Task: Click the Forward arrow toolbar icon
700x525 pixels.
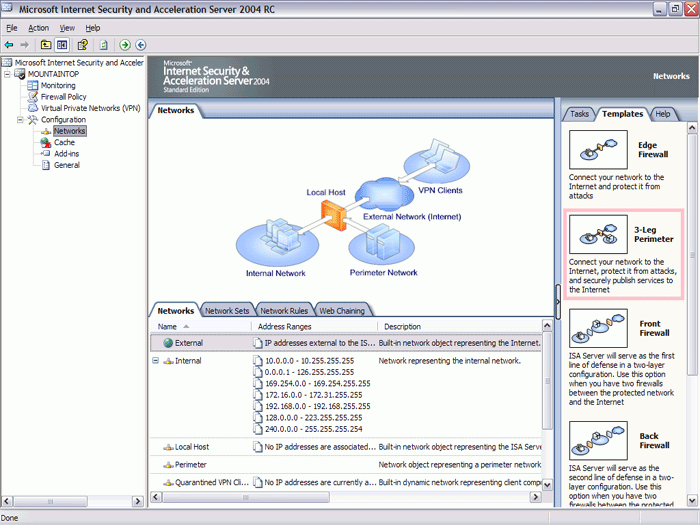Action: coord(25,45)
